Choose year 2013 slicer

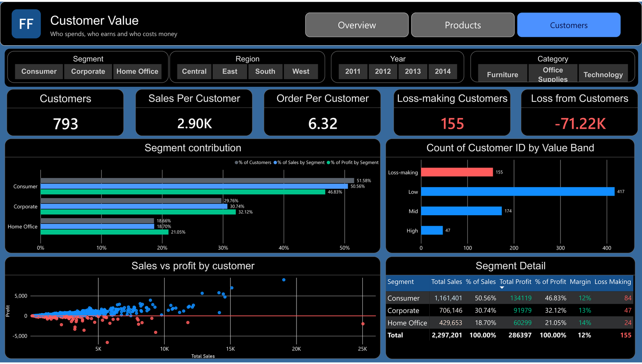tap(413, 71)
